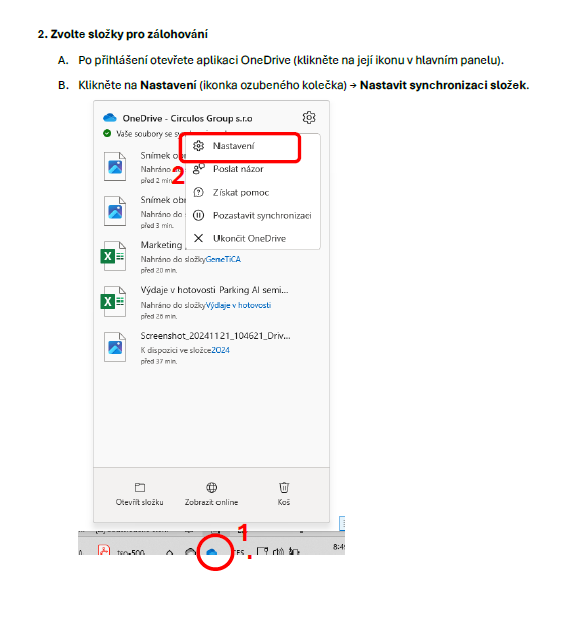Open Screenshot_20241121 image file icon
This screenshot has height=632, width=587.
(115, 347)
